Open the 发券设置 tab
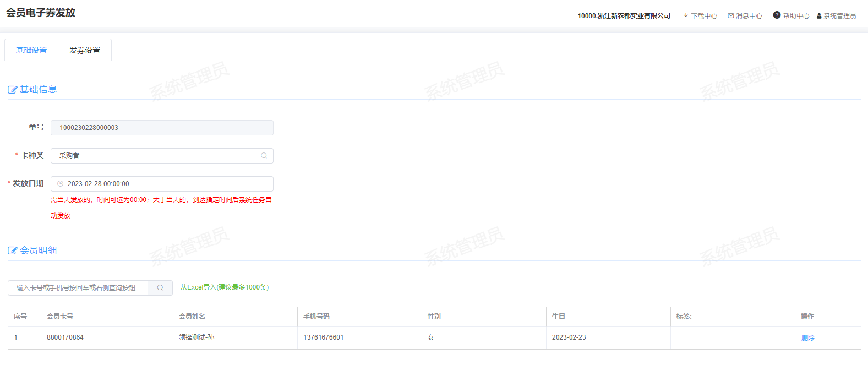 coord(85,50)
